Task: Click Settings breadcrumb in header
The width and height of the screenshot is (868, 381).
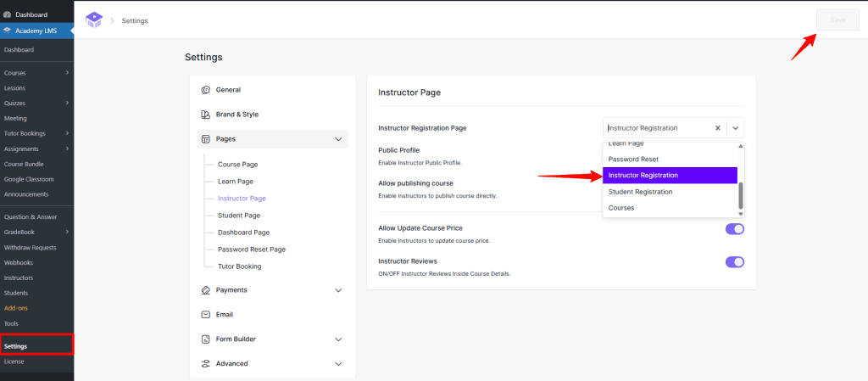Action: click(x=135, y=21)
